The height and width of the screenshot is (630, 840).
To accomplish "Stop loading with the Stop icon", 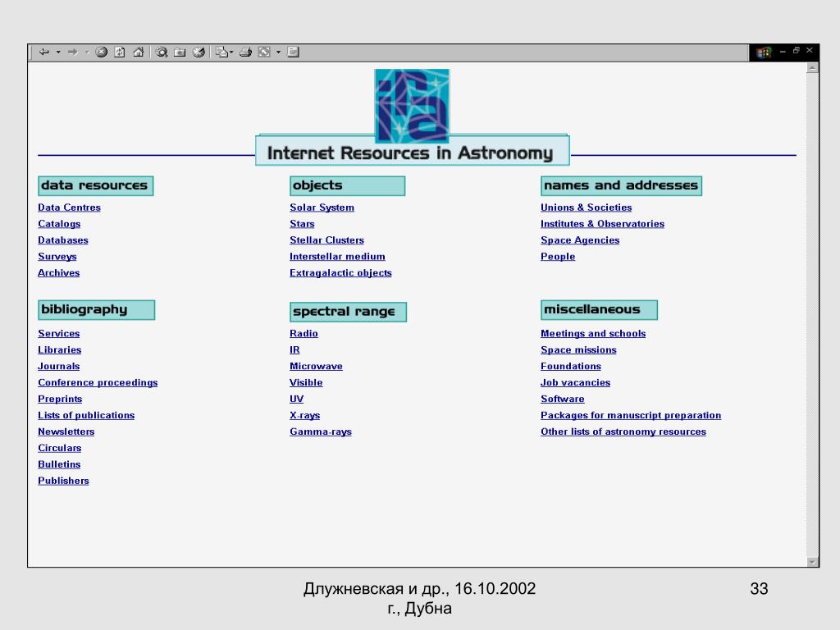I will tap(101, 52).
